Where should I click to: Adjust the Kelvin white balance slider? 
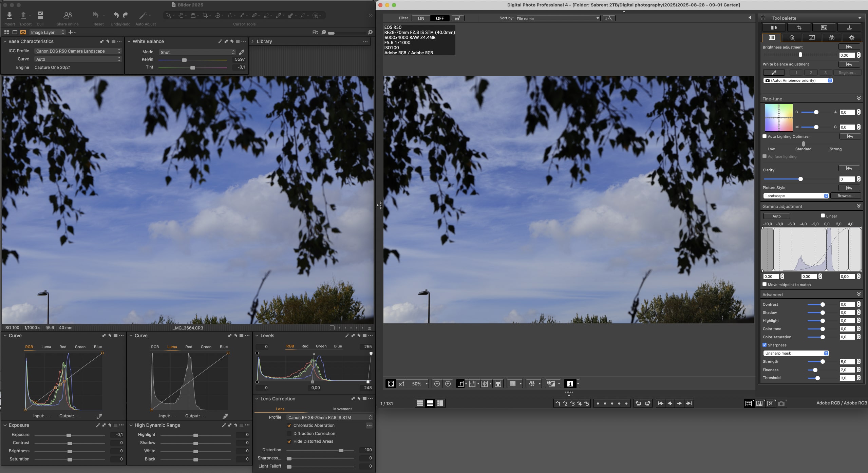click(x=184, y=60)
